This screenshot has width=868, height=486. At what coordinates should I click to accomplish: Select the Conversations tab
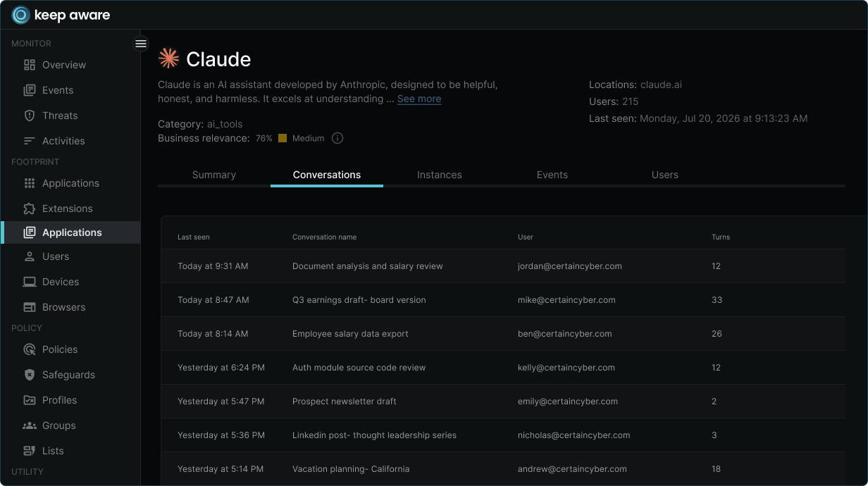tap(327, 175)
